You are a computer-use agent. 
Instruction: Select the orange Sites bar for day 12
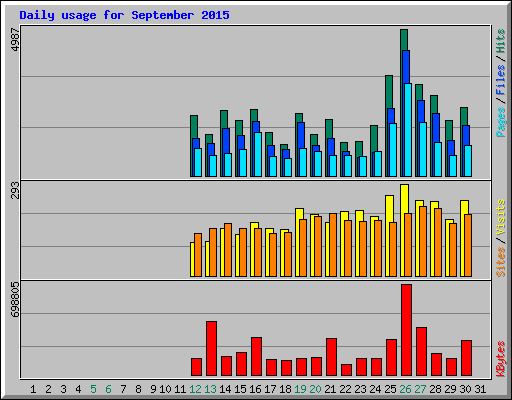point(198,255)
